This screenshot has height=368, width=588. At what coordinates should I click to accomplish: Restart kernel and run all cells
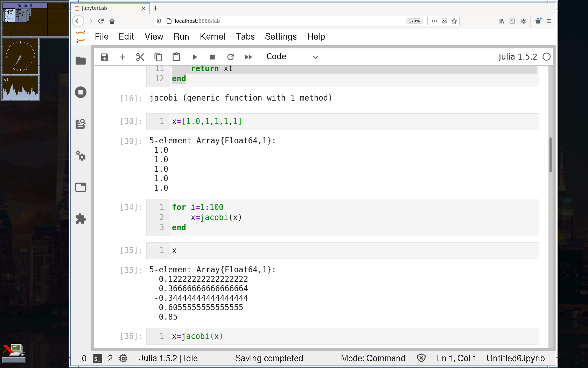point(248,57)
